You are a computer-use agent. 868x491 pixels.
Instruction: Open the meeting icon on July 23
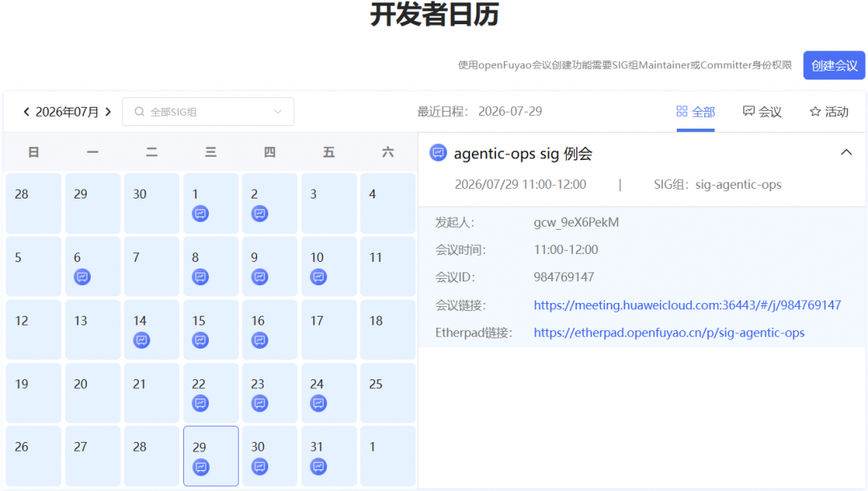tap(260, 403)
